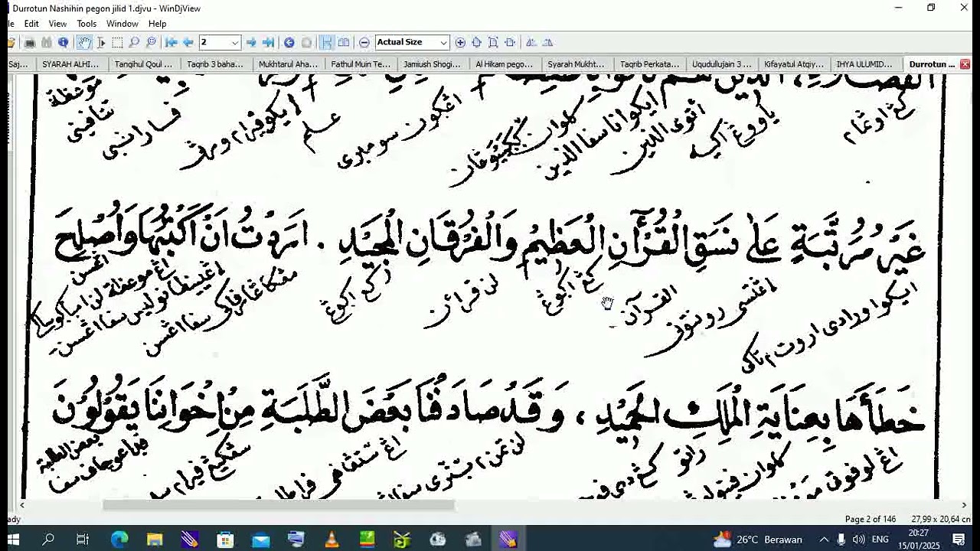Close the Durrotun tab with red X
The height and width of the screenshot is (551, 980).
click(965, 64)
